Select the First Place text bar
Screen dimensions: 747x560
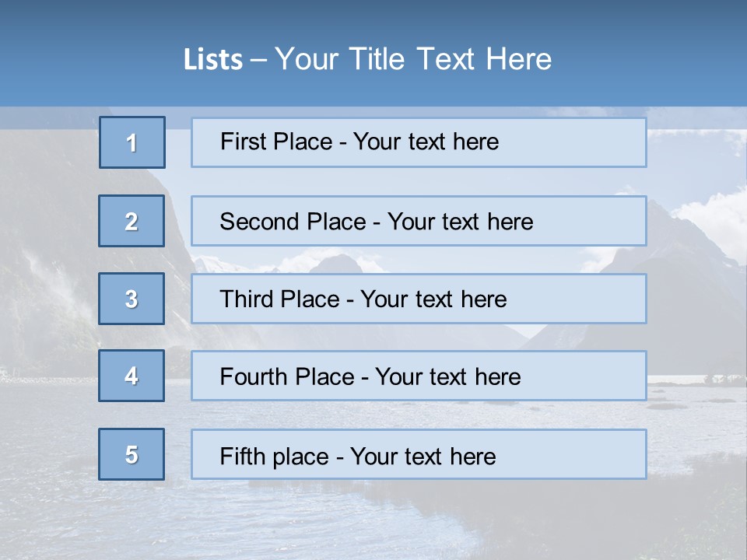click(x=419, y=142)
